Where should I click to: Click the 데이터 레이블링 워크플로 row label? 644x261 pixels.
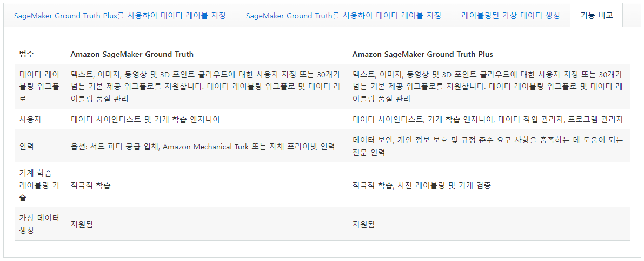tap(40, 87)
